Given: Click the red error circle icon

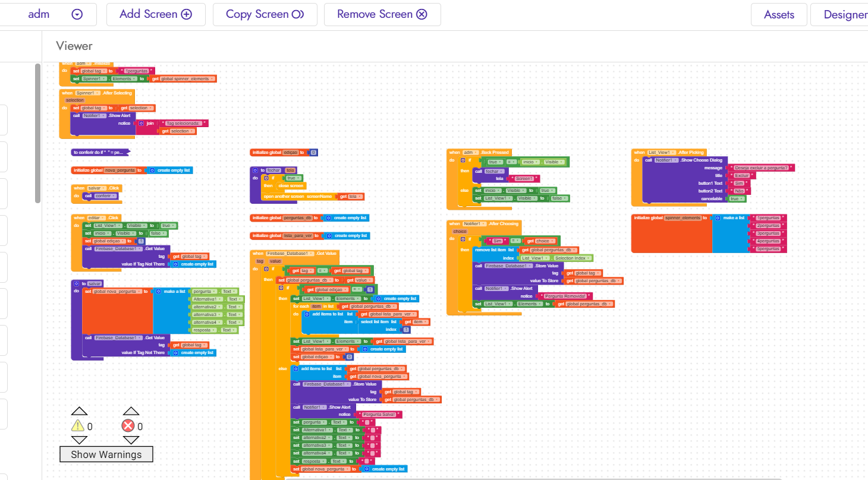Looking at the screenshot, I should tap(128, 425).
